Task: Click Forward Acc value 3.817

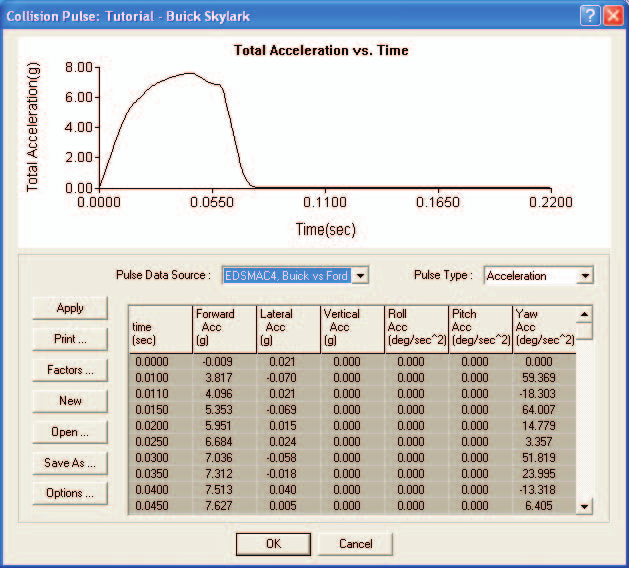Action: [x=225, y=378]
